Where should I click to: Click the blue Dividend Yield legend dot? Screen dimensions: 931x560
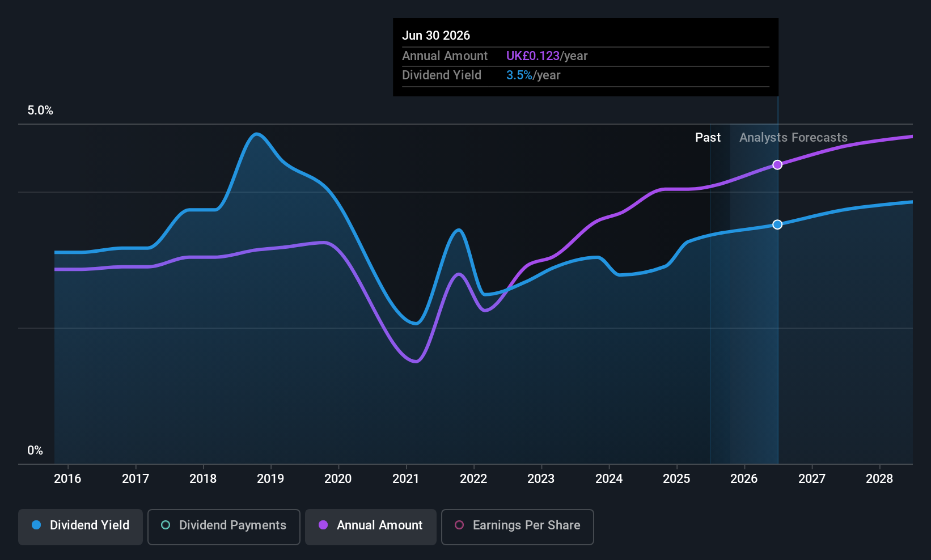tap(36, 525)
